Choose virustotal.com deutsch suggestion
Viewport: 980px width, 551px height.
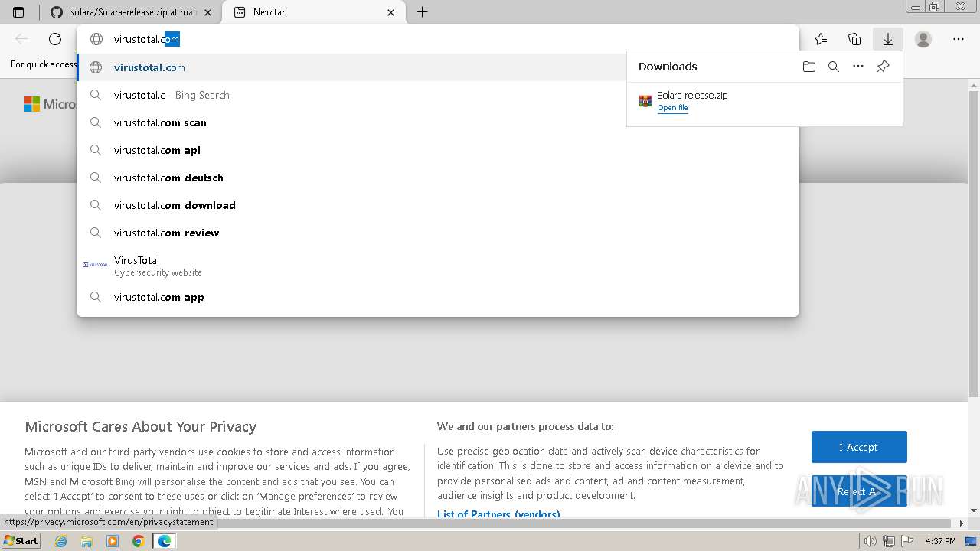(x=438, y=178)
